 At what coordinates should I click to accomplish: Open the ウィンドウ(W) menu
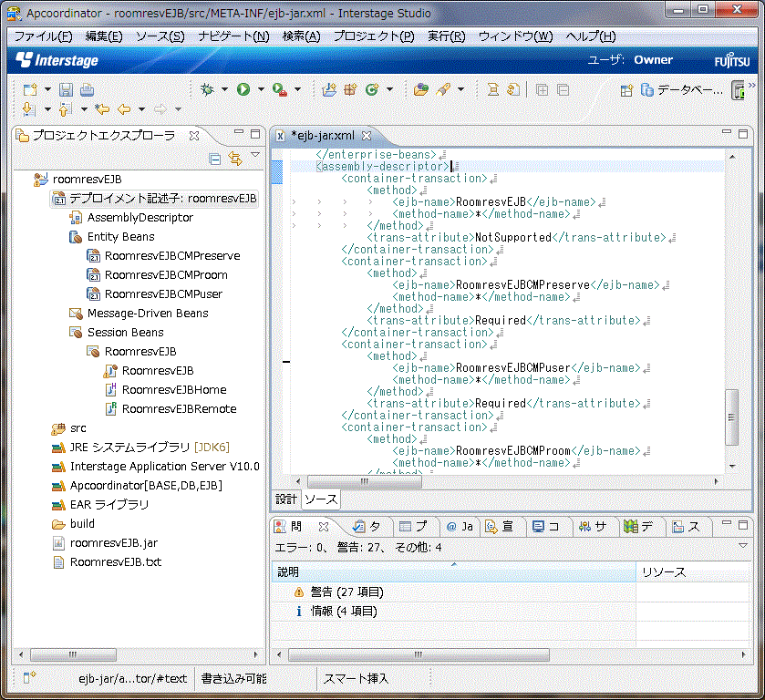[516, 36]
